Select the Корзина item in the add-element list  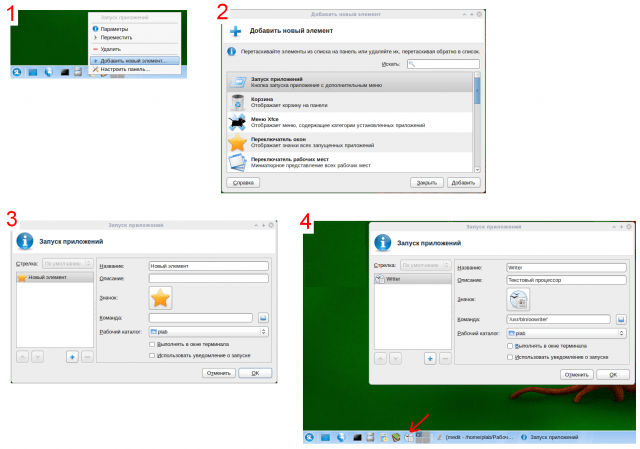coord(350,102)
